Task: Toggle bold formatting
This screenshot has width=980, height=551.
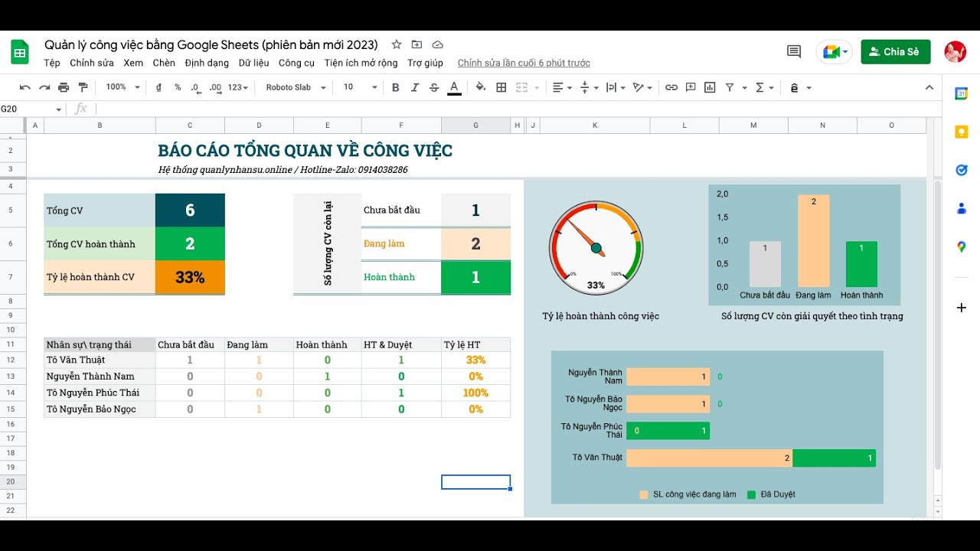Action: tap(396, 87)
